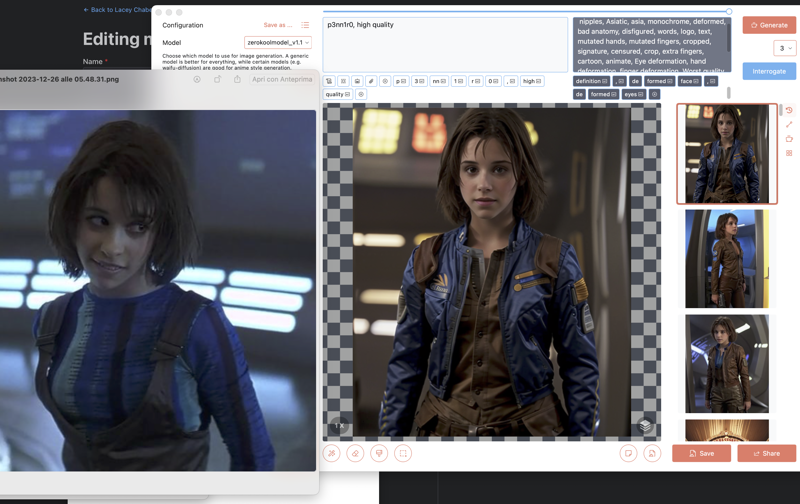The width and height of the screenshot is (800, 504).
Task: Click the coffee cup icon beside thumbnails
Action: (789, 139)
